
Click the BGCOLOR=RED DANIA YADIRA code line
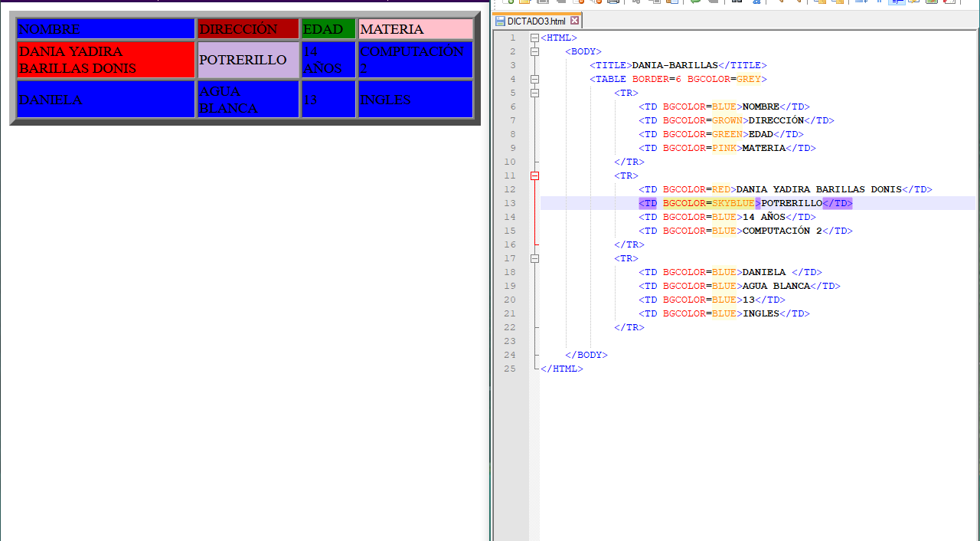[x=786, y=189]
